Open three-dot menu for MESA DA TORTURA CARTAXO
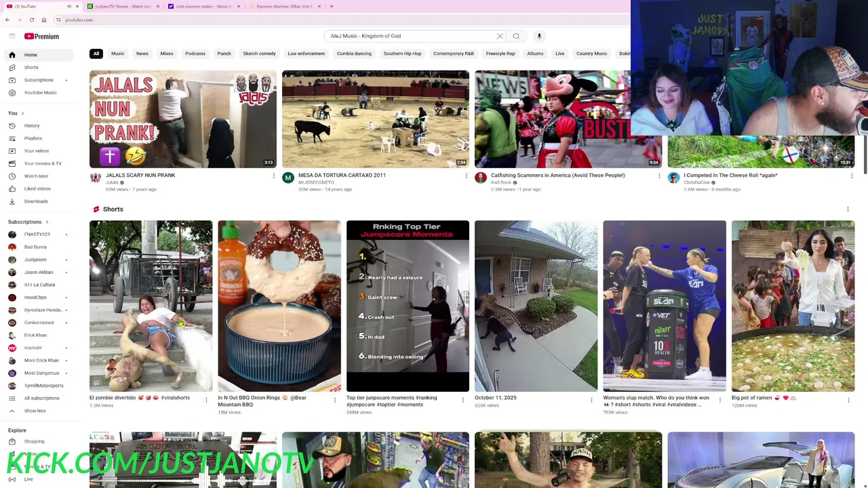 (466, 176)
